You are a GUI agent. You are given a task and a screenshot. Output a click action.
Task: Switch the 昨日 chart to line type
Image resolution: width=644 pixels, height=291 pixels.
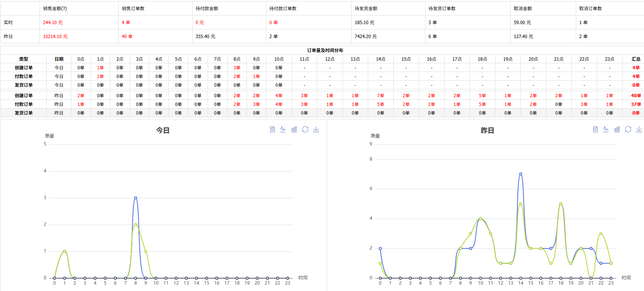coord(606,129)
